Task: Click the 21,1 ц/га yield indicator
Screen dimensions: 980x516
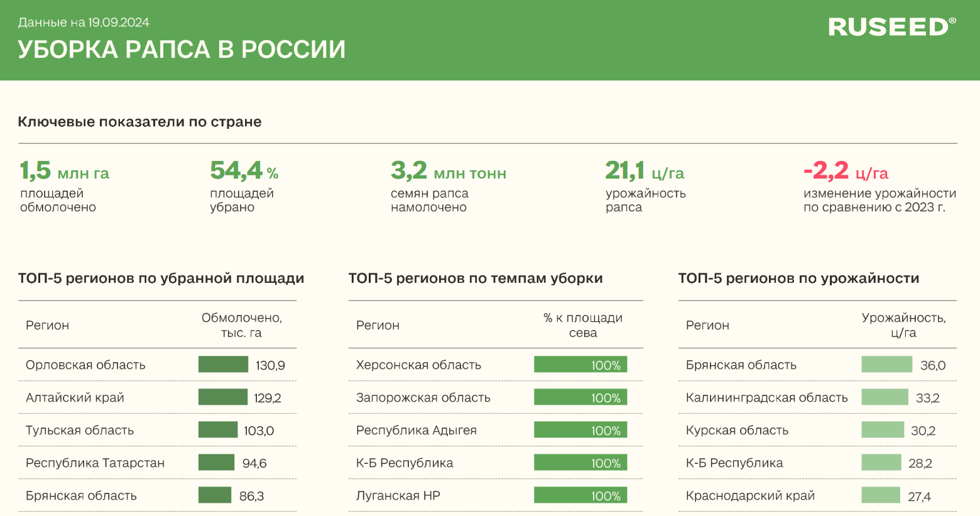Action: tap(644, 171)
